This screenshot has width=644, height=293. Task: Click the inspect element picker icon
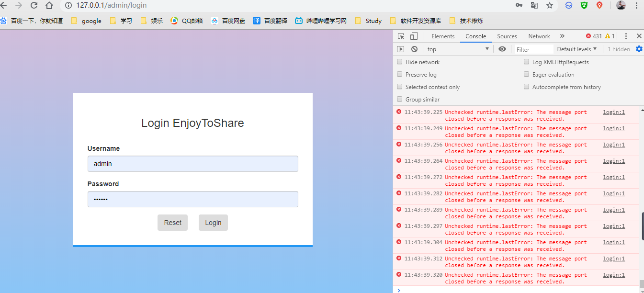coord(401,36)
